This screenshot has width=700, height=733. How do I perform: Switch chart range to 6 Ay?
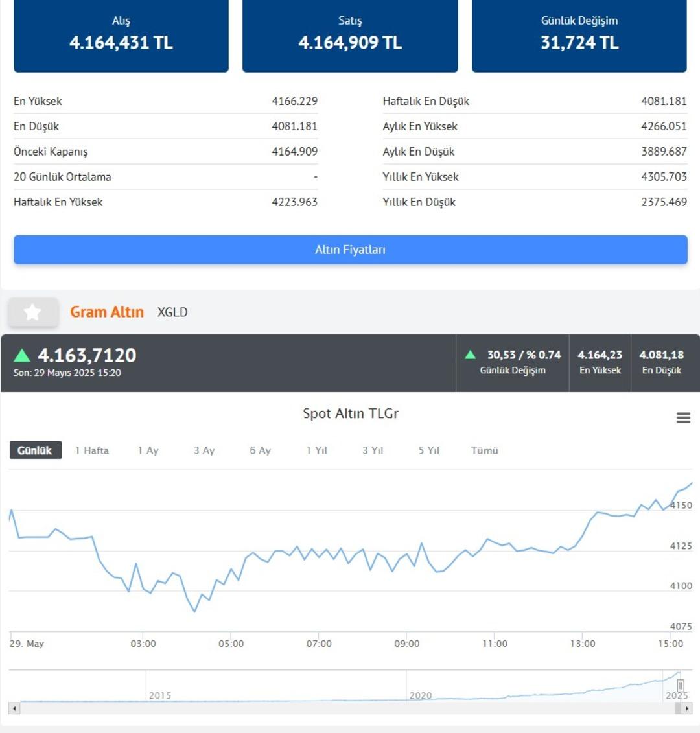[261, 450]
